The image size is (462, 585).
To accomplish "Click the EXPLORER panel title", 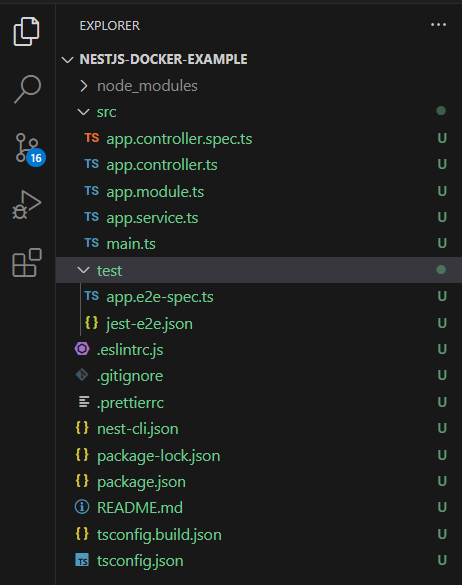I will [x=110, y=26].
